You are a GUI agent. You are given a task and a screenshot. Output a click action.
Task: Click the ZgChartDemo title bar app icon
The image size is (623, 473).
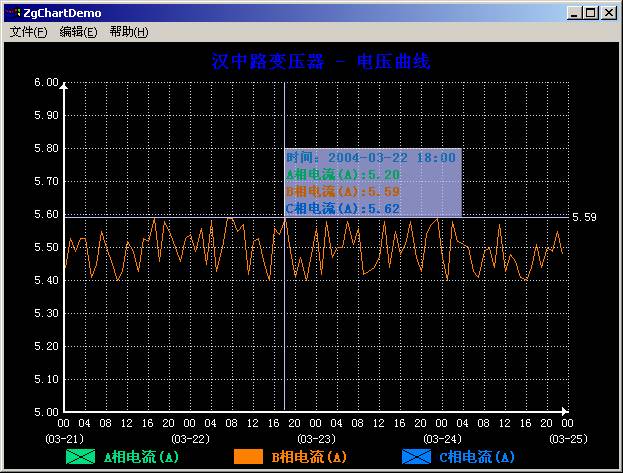[x=14, y=13]
